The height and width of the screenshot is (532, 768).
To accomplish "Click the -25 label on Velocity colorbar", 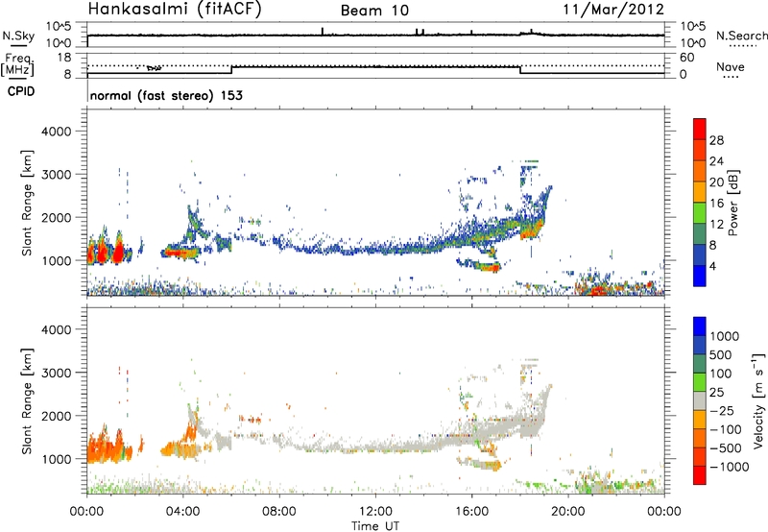I will 722,410.
